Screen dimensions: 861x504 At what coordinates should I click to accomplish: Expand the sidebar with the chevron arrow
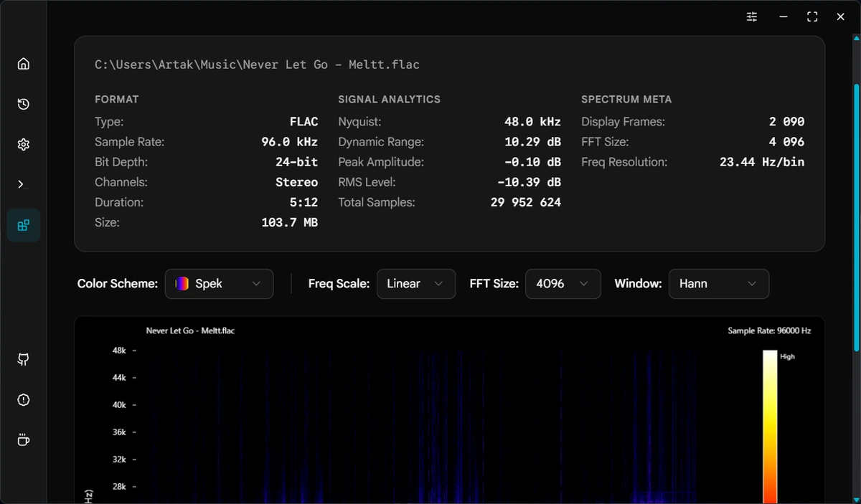21,185
